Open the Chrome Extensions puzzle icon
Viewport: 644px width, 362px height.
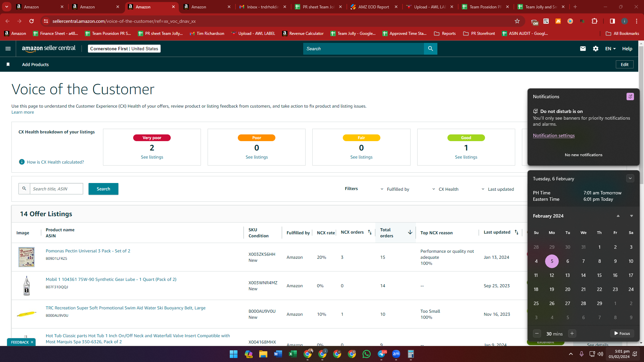point(595,21)
